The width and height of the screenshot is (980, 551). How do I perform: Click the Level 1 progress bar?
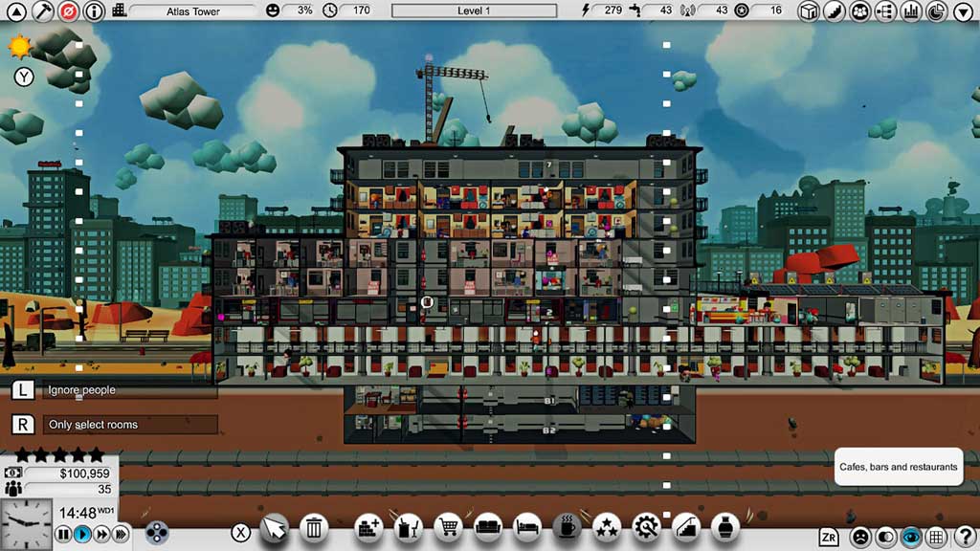point(474,11)
